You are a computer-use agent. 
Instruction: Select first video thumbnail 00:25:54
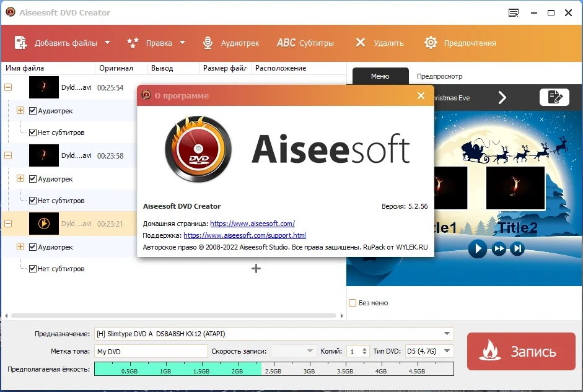pyautogui.click(x=44, y=87)
